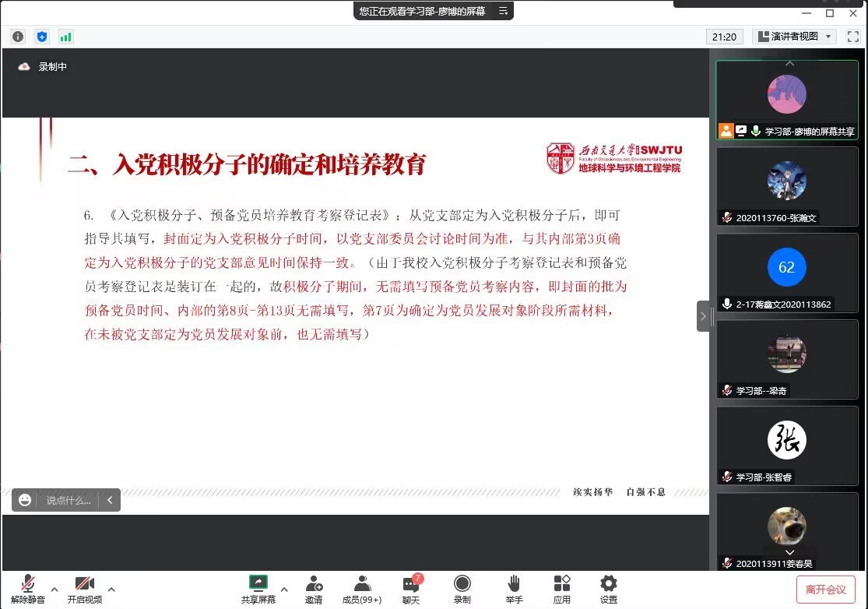Open the screen-sharing banner menu icon
868x609 pixels.
coord(503,11)
